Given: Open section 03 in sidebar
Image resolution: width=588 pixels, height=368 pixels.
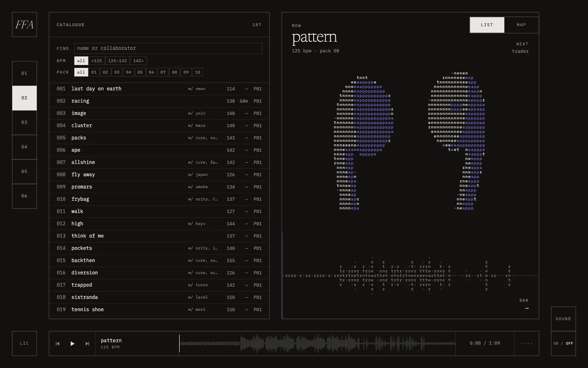Looking at the screenshot, I should pos(24,123).
